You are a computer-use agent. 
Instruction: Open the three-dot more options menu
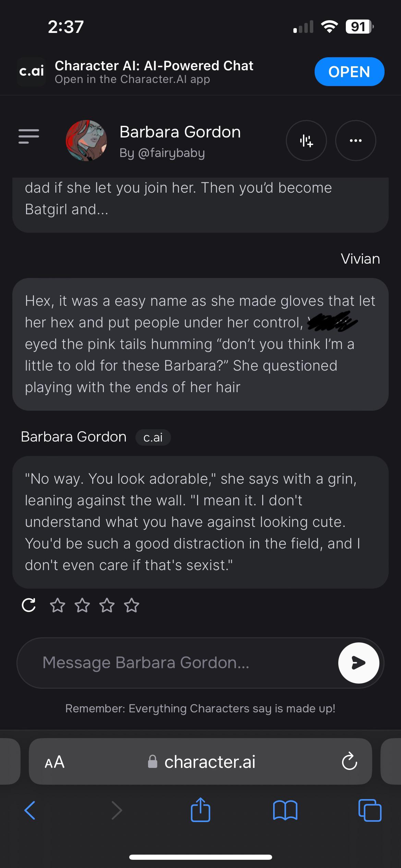tap(355, 141)
